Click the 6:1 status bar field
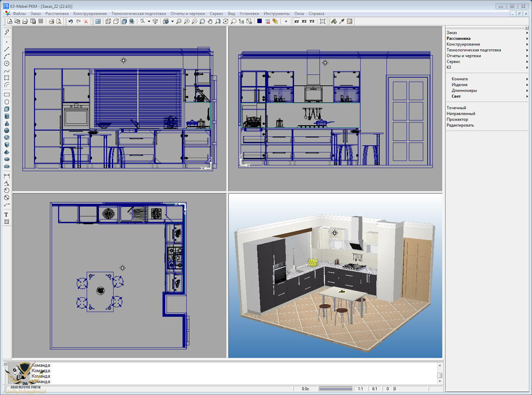Image resolution: width=532 pixels, height=395 pixels. click(375, 389)
